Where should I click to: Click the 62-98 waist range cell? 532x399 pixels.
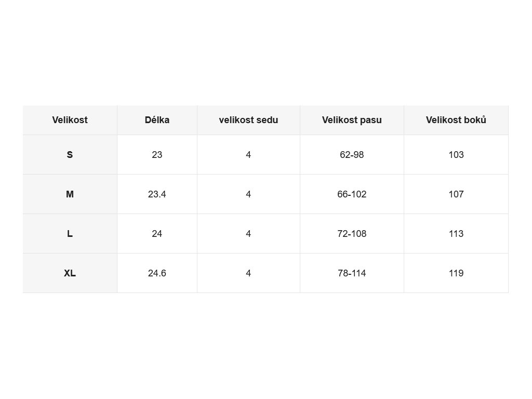[352, 155]
